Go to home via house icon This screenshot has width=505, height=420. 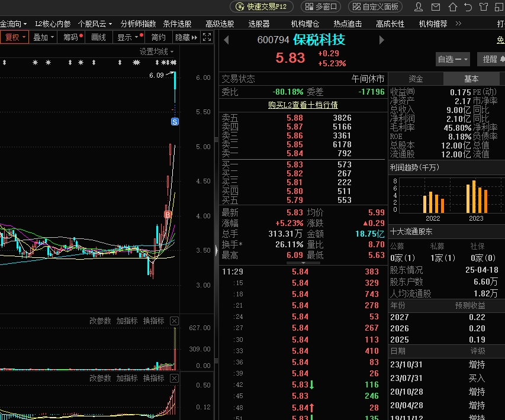pyautogui.click(x=452, y=7)
